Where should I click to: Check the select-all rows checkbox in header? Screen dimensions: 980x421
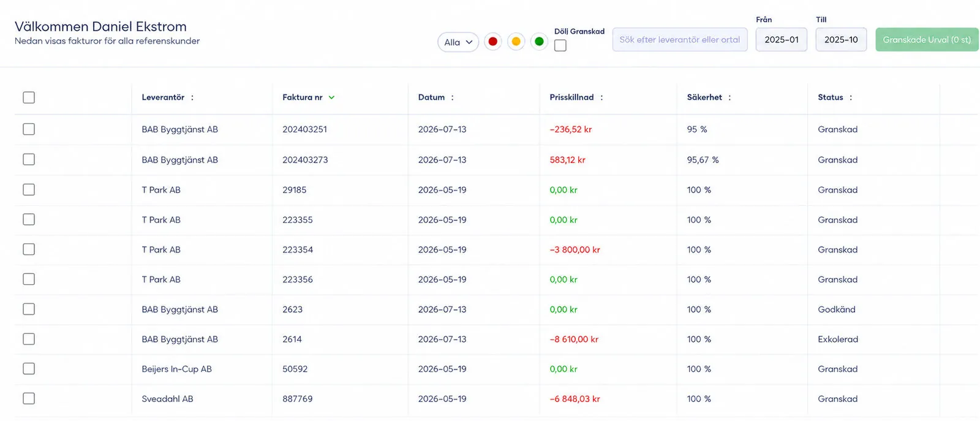[29, 97]
